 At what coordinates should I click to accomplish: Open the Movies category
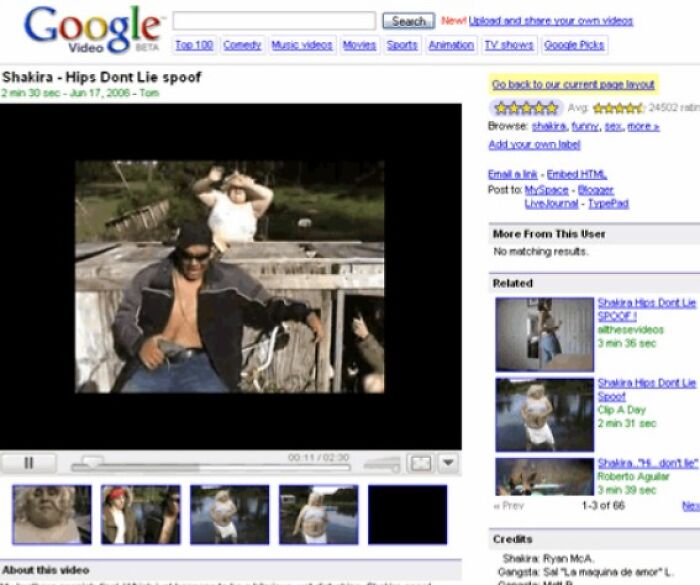359,45
